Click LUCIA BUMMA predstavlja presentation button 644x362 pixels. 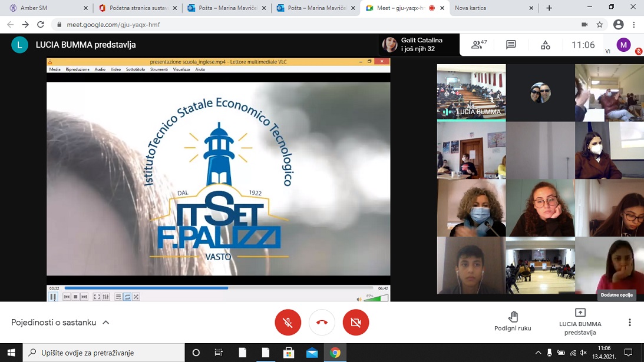(x=580, y=322)
